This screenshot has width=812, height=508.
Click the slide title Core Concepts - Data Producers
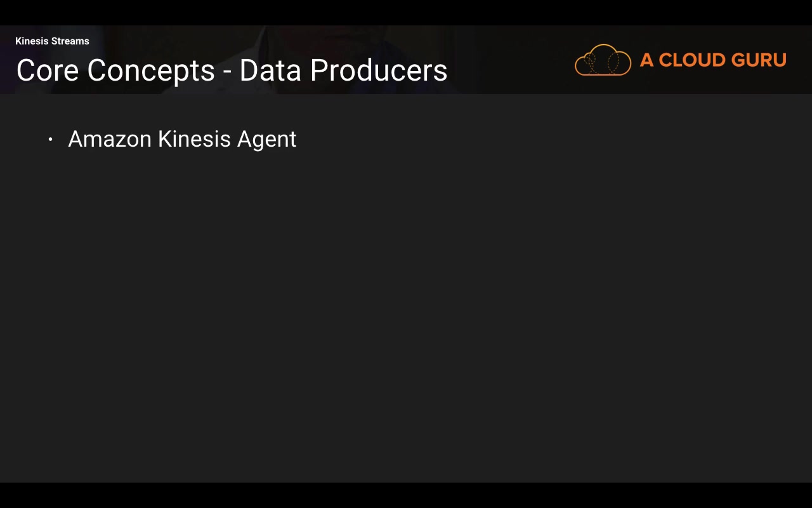coord(232,70)
